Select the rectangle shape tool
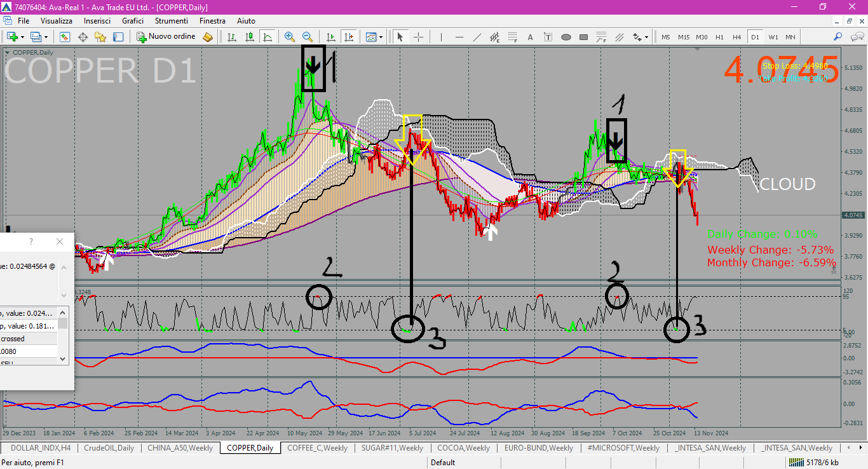Viewport: 868px width, 469px height. click(x=583, y=37)
